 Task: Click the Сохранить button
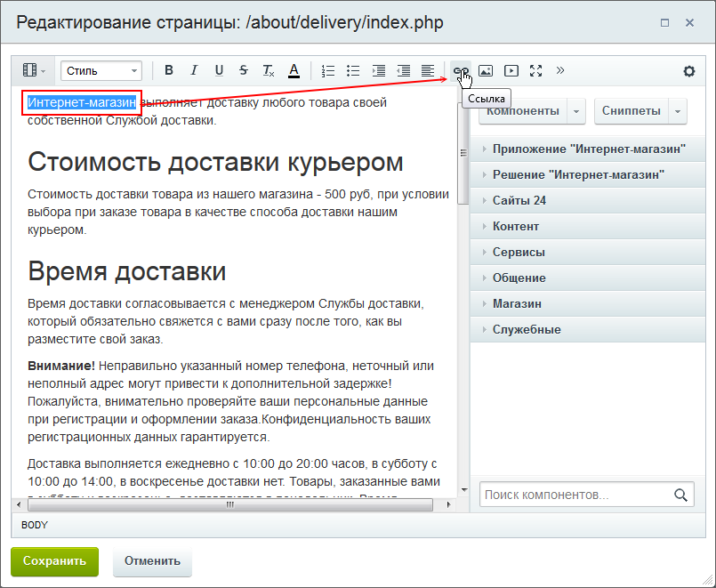click(54, 561)
